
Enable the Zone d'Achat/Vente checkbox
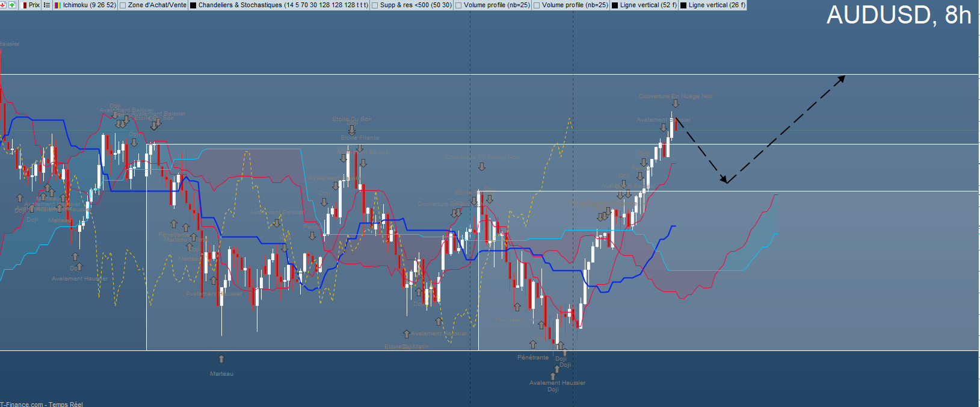[x=123, y=5]
